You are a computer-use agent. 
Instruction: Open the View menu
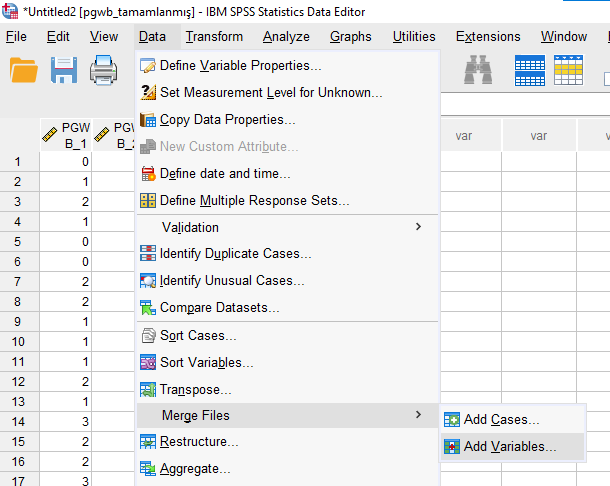tap(104, 37)
